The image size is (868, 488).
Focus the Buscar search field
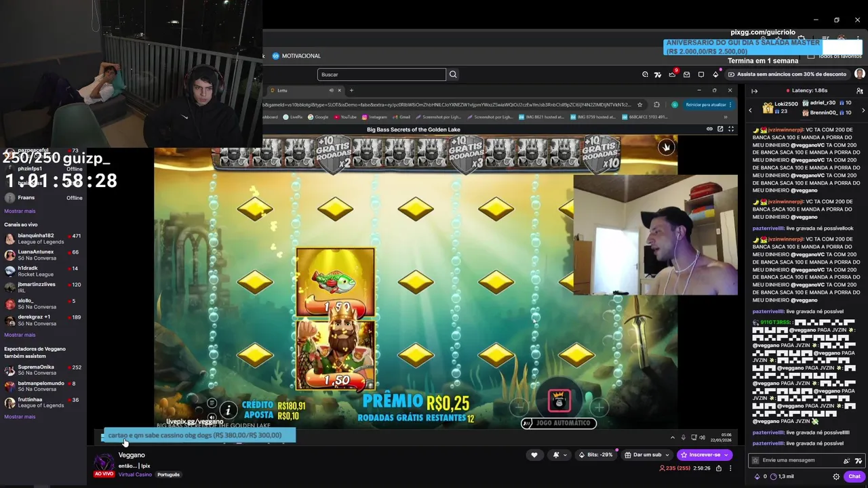point(382,75)
